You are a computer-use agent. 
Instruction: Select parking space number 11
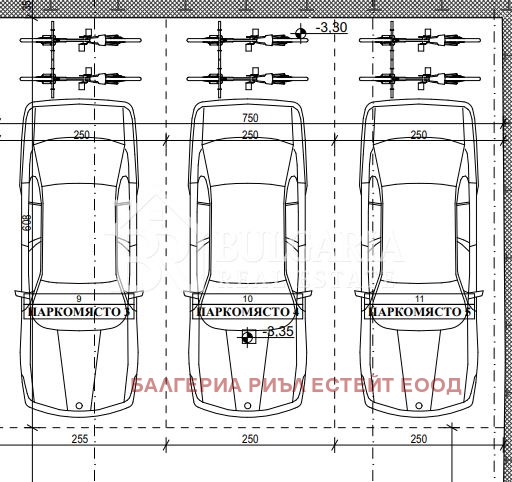[x=420, y=298]
